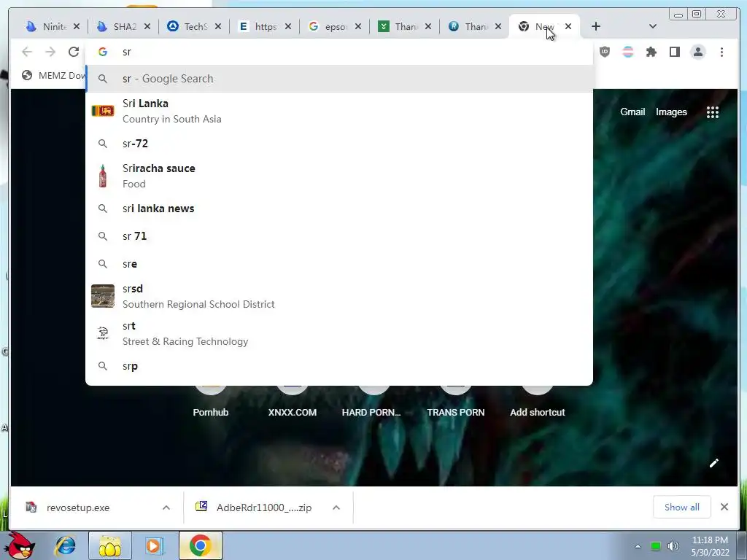The height and width of the screenshot is (560, 747).
Task: Open the taskbar clock showing 11:18 PM
Action: 710,546
